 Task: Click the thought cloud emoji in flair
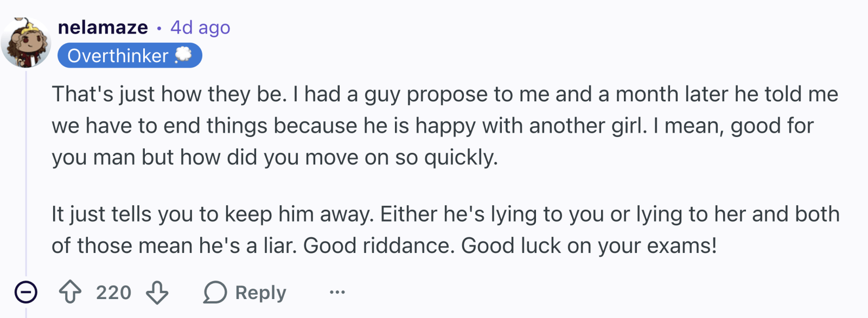[183, 55]
